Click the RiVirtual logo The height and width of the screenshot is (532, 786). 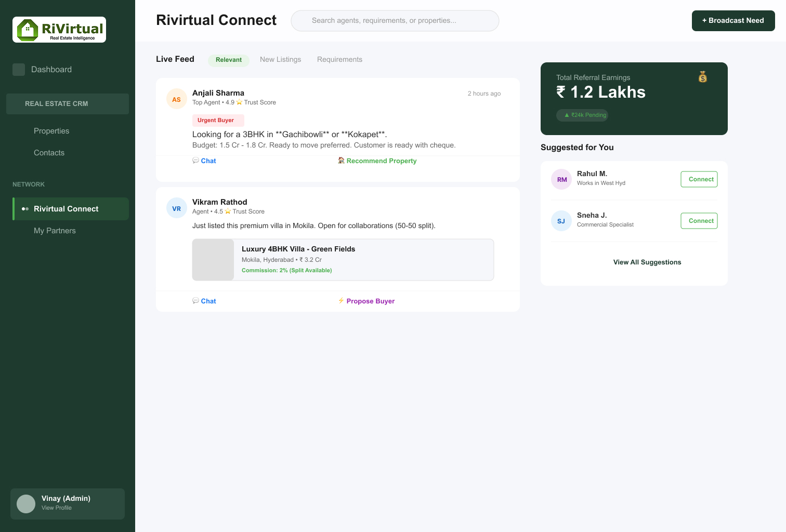click(59, 30)
